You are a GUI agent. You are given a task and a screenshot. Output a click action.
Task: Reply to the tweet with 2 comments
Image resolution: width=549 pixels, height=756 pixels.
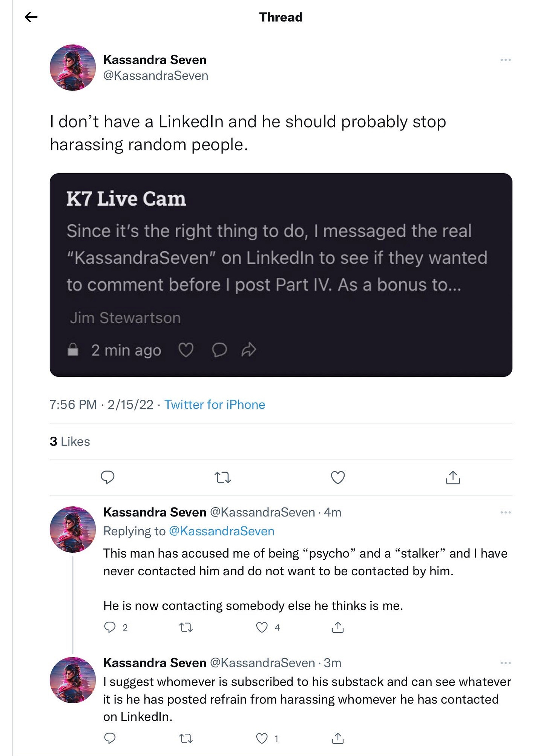[x=110, y=627]
